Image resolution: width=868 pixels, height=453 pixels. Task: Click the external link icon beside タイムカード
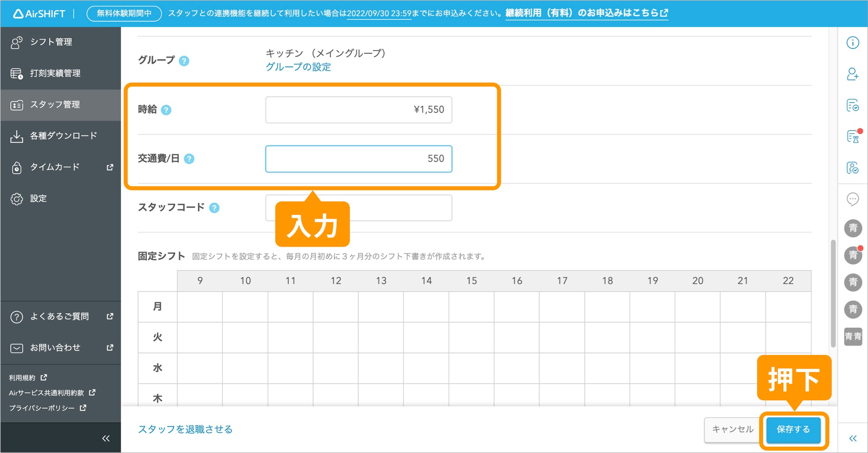coord(109,167)
